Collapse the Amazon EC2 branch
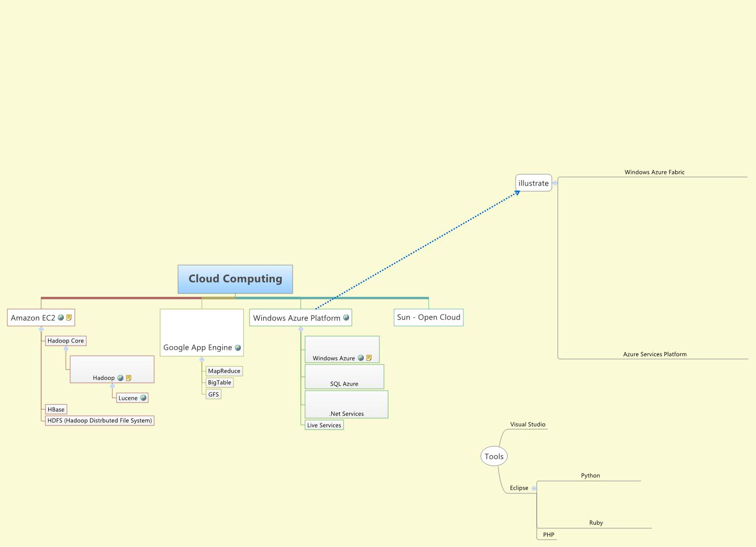The image size is (756, 547). click(41, 329)
